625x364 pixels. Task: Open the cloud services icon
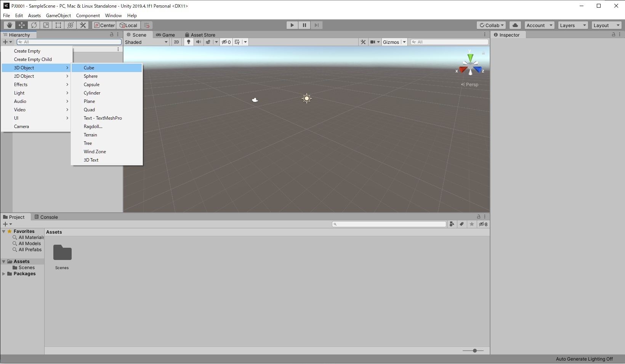[x=515, y=25]
